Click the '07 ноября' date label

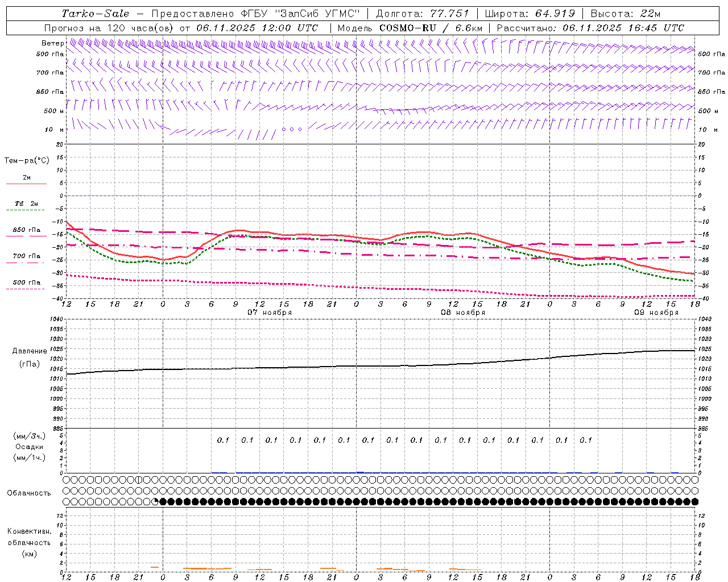point(270,313)
